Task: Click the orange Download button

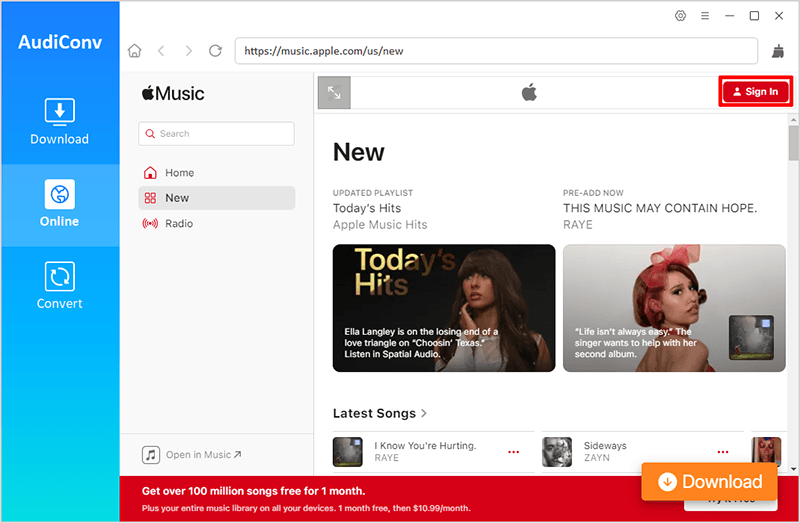Action: coord(710,481)
